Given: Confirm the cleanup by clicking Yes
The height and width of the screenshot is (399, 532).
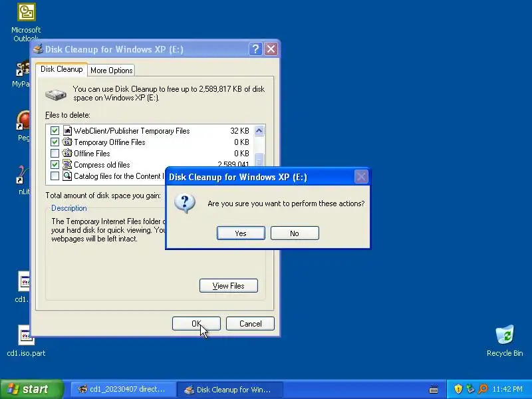Looking at the screenshot, I should click(241, 233).
